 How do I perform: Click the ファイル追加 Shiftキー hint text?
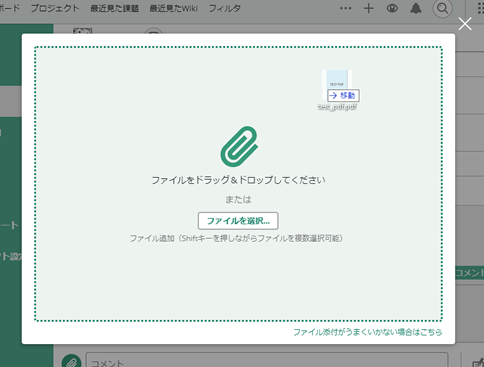pyautogui.click(x=236, y=238)
